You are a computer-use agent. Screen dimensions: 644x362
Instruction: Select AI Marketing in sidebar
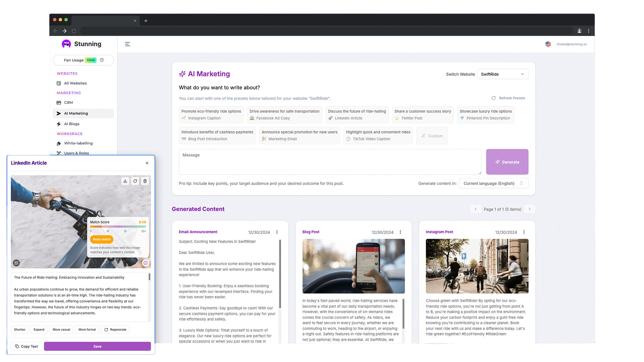[x=83, y=113]
